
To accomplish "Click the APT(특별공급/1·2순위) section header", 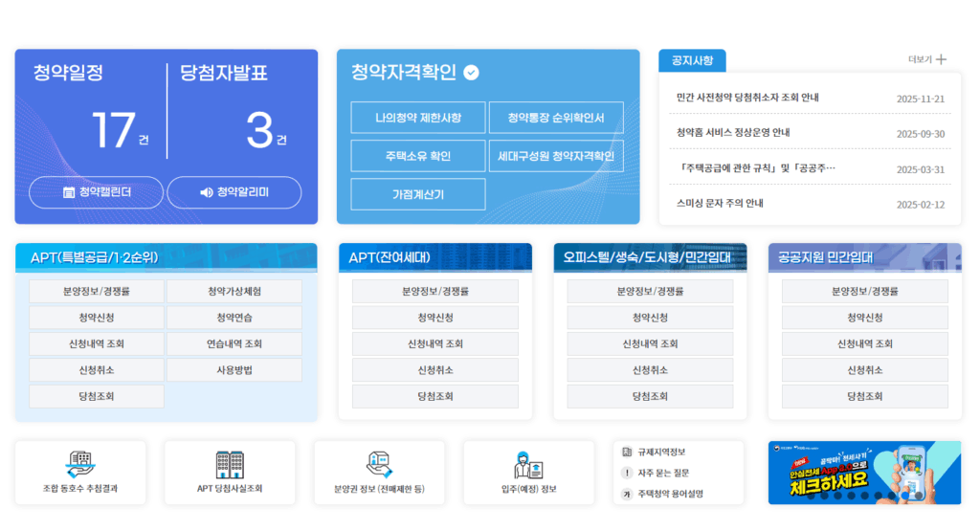I will (x=167, y=257).
